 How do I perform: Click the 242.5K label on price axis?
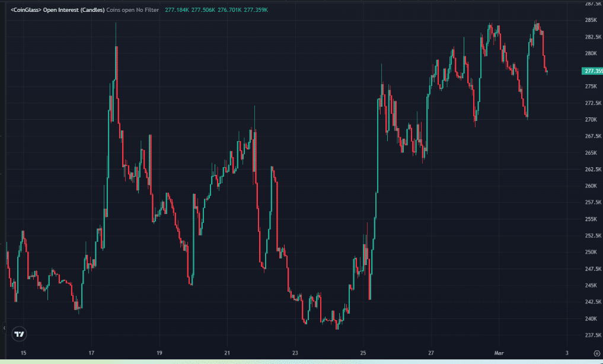click(x=593, y=302)
